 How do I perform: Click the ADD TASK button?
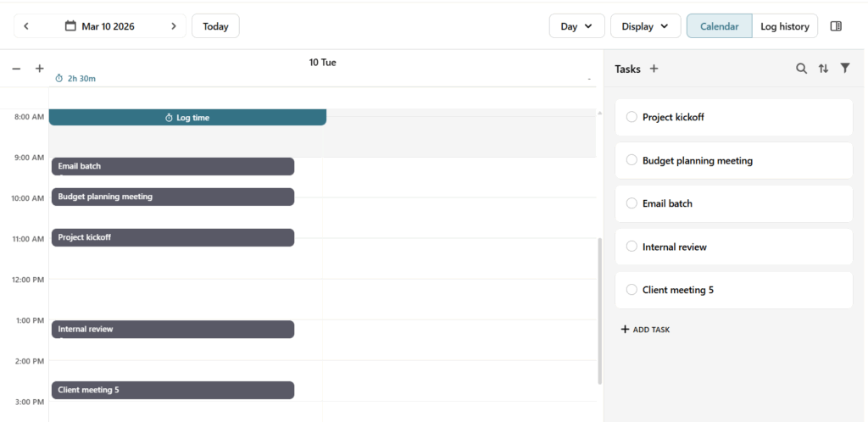pos(645,330)
